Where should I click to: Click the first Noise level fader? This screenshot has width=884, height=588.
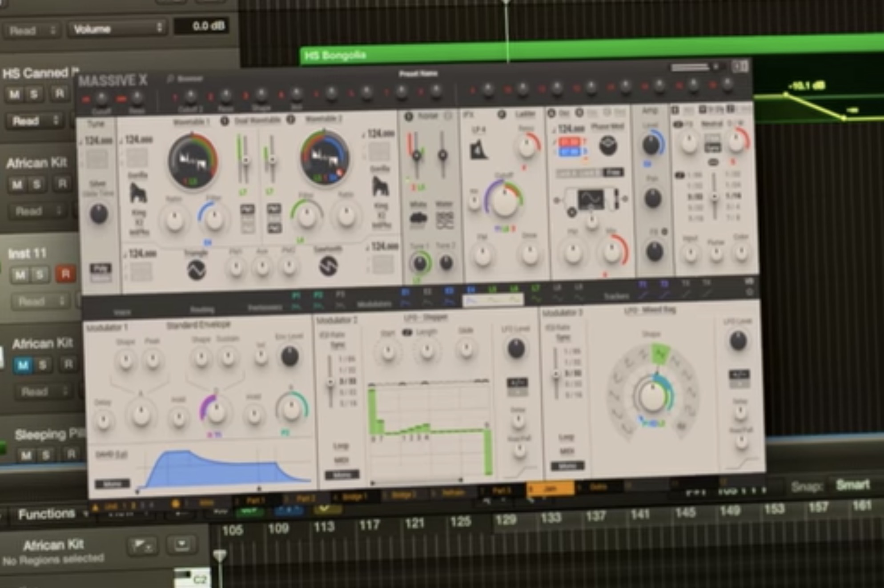tap(416, 155)
